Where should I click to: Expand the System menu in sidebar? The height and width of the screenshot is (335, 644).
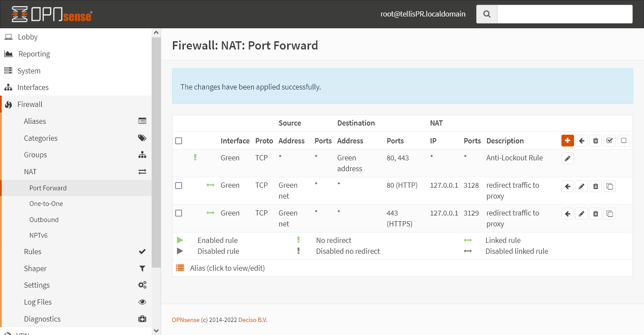[x=29, y=71]
